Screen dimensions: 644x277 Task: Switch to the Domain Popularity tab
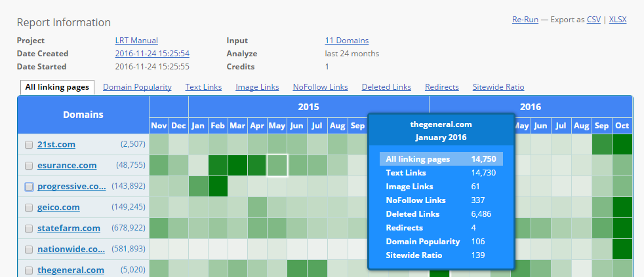[x=137, y=87]
